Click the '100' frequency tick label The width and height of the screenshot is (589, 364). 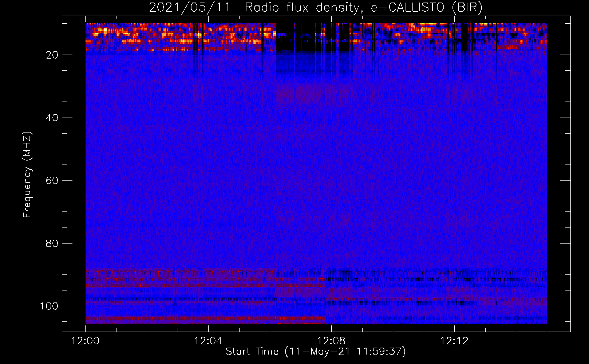(x=49, y=306)
